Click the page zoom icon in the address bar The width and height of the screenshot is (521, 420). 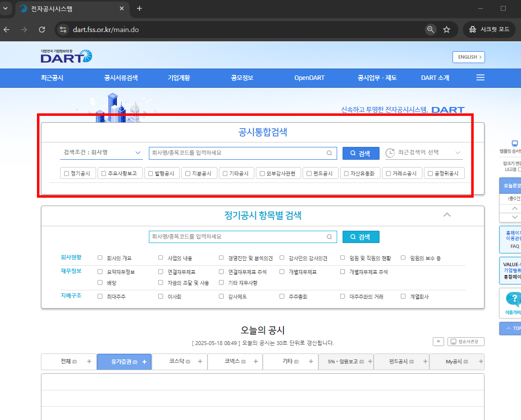430,29
